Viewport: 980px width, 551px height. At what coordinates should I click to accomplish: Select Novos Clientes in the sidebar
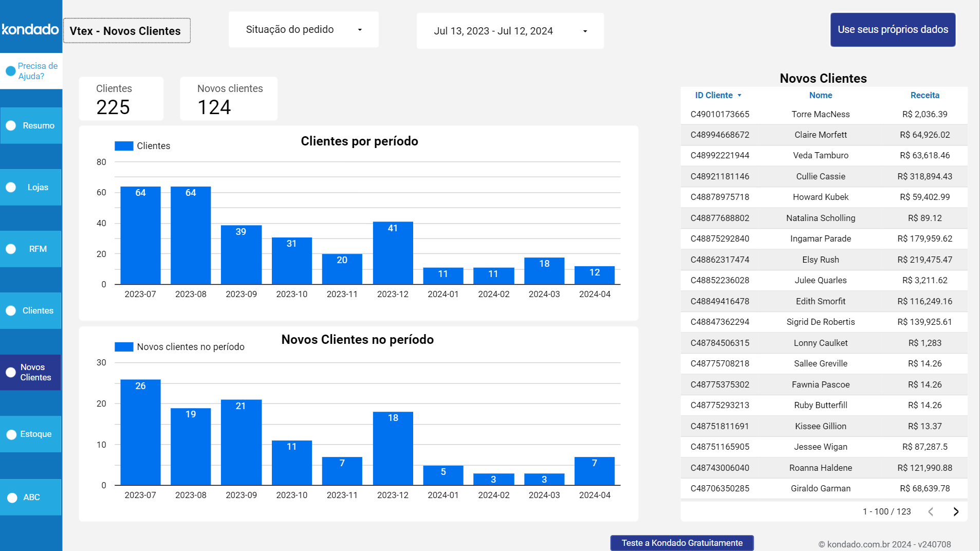point(31,372)
